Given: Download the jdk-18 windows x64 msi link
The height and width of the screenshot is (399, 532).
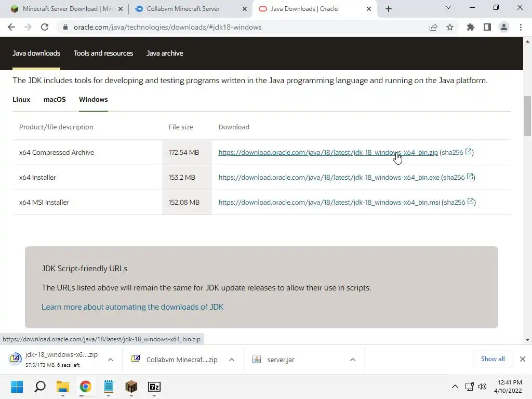Looking at the screenshot, I should pyautogui.click(x=329, y=202).
